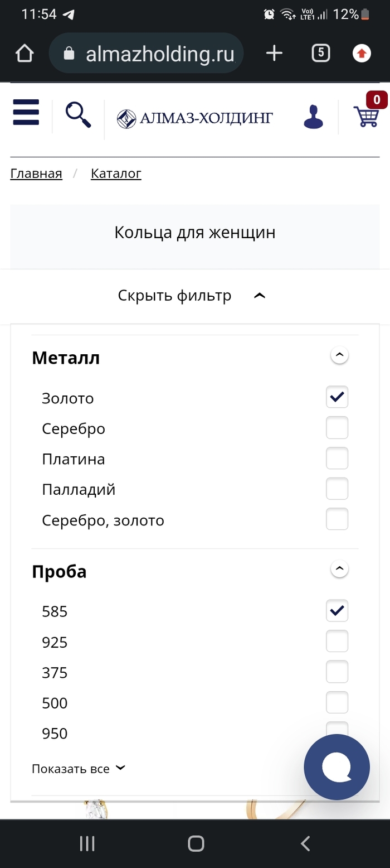The width and height of the screenshot is (390, 868).
Task: Open the shopping cart
Action: (366, 117)
